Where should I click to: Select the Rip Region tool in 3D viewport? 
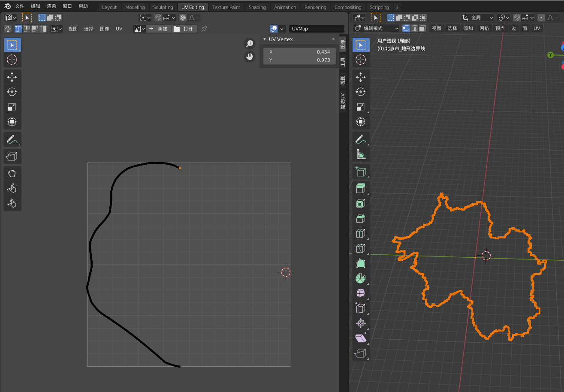point(361,353)
